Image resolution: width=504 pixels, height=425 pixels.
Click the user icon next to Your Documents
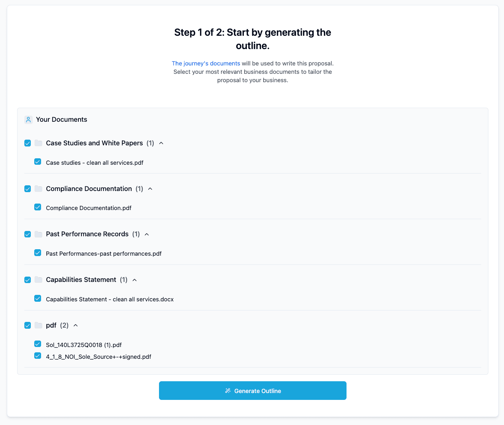point(29,119)
